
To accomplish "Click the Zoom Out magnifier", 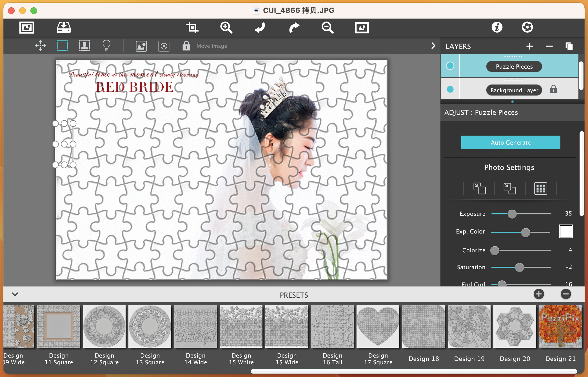I will point(328,28).
